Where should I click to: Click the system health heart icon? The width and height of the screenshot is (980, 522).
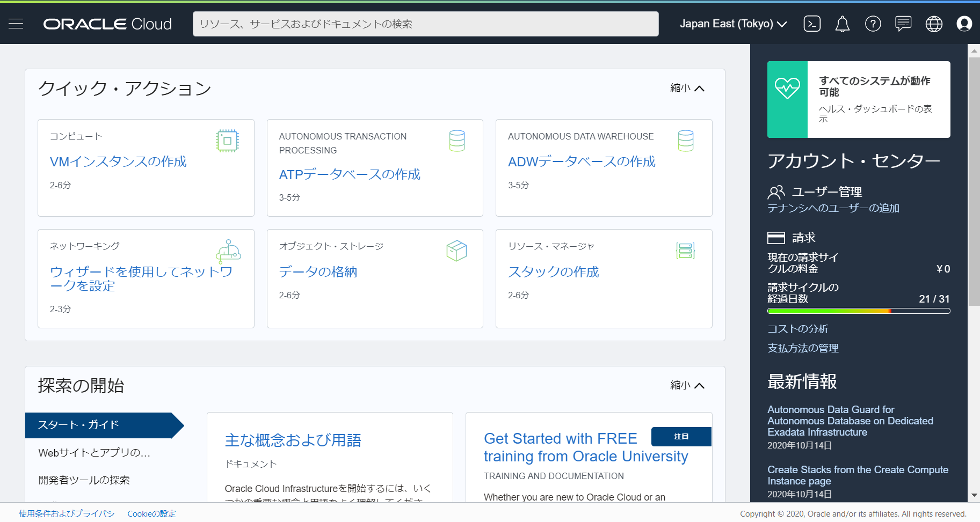(x=787, y=88)
